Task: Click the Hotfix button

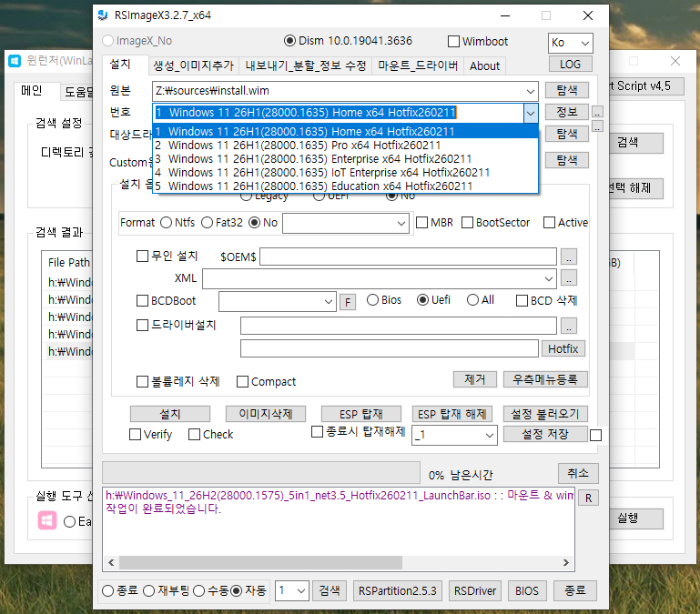Action: (x=563, y=348)
